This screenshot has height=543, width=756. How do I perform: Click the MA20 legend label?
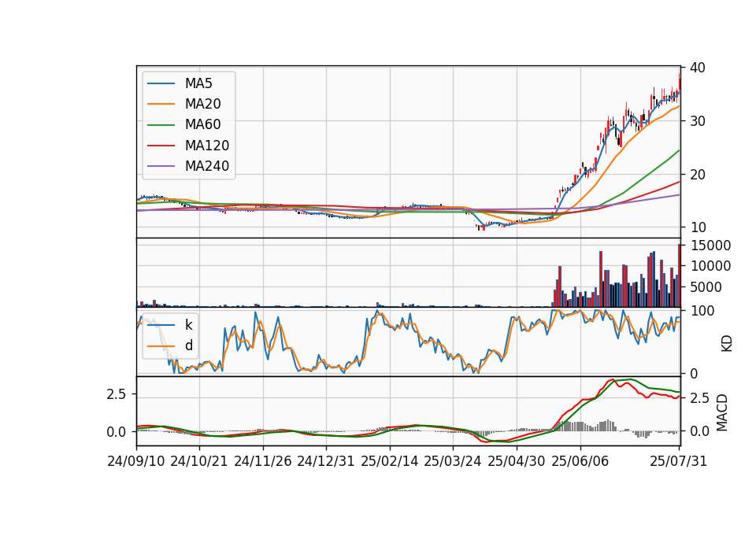pos(203,104)
